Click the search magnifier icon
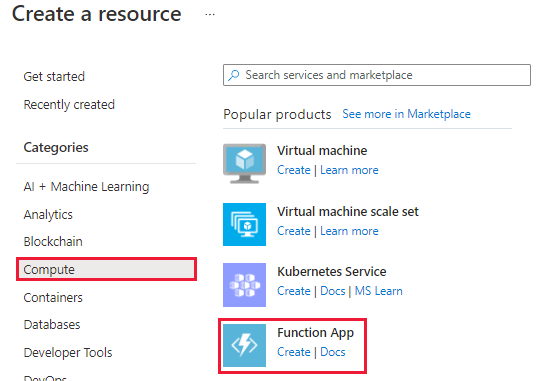536x381 pixels. 234,75
